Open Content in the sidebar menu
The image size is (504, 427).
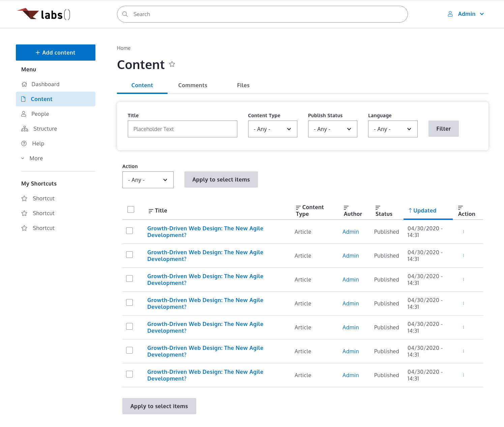point(56,99)
